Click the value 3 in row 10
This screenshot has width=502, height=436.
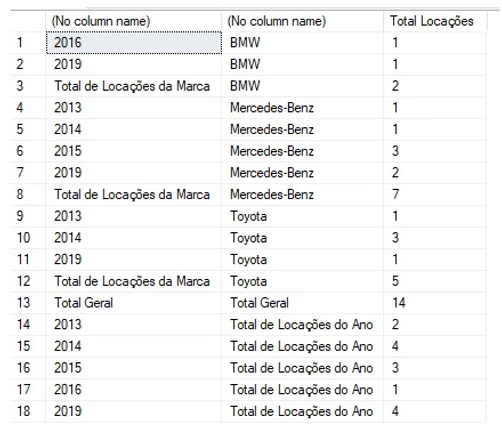click(435, 238)
